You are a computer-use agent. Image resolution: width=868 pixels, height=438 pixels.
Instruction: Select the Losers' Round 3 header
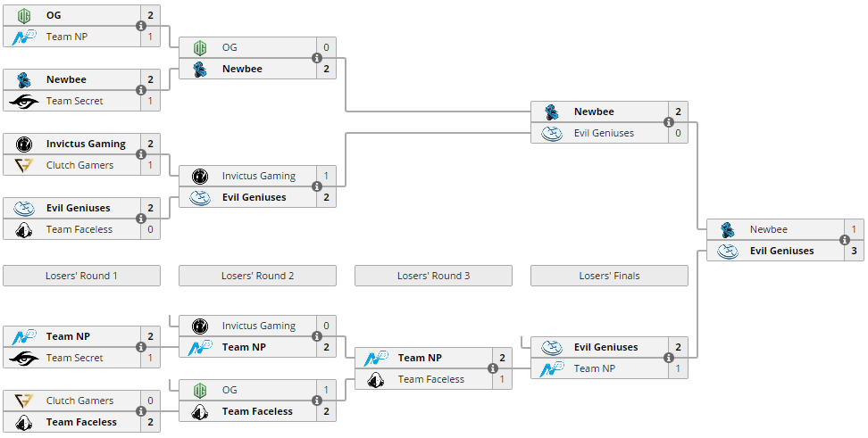point(433,276)
